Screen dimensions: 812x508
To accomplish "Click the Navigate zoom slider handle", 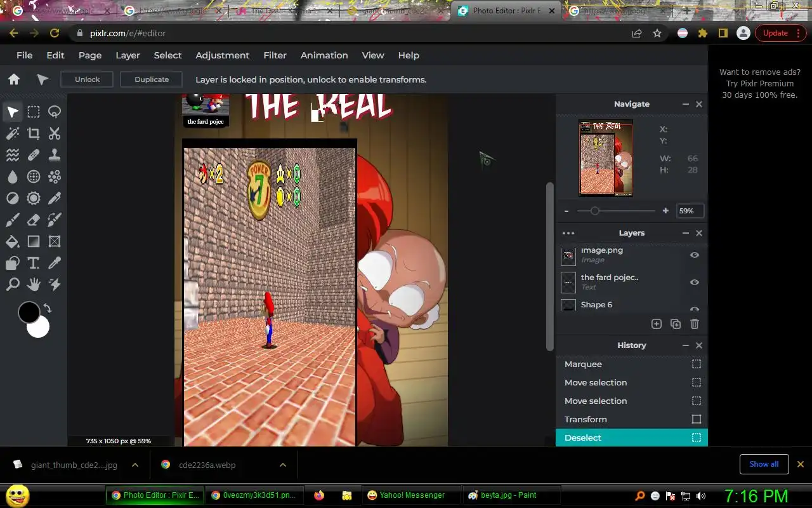I will pyautogui.click(x=594, y=211).
